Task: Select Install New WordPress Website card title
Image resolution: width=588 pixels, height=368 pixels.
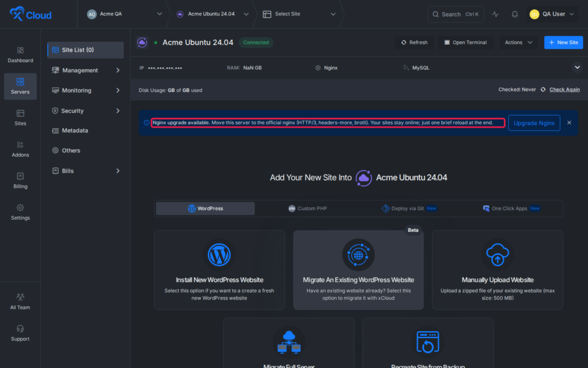Action: tap(219, 280)
